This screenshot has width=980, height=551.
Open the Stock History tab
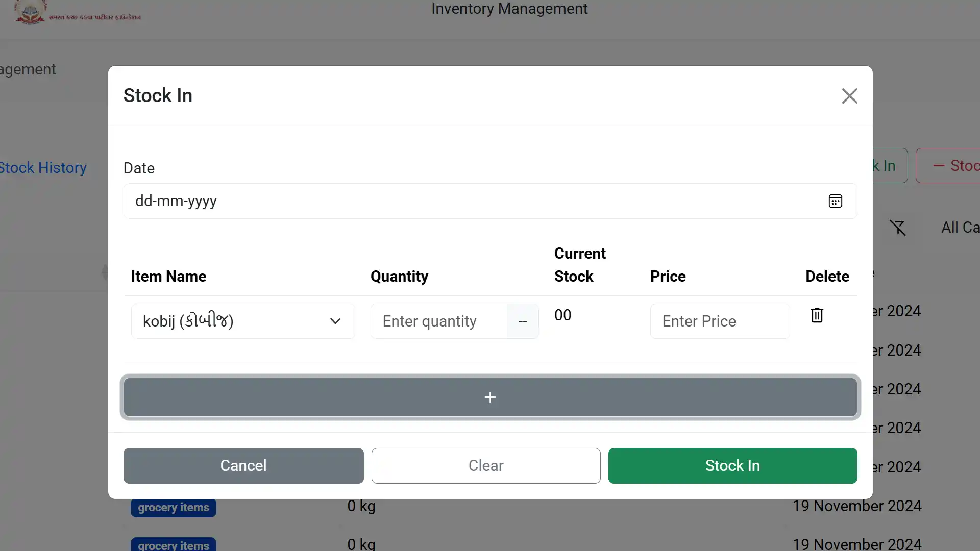tap(43, 168)
